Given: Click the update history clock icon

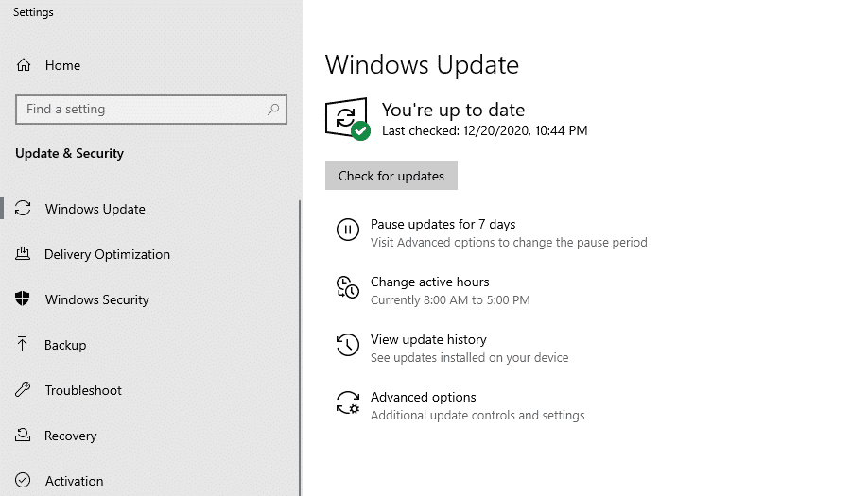Looking at the screenshot, I should (348, 345).
